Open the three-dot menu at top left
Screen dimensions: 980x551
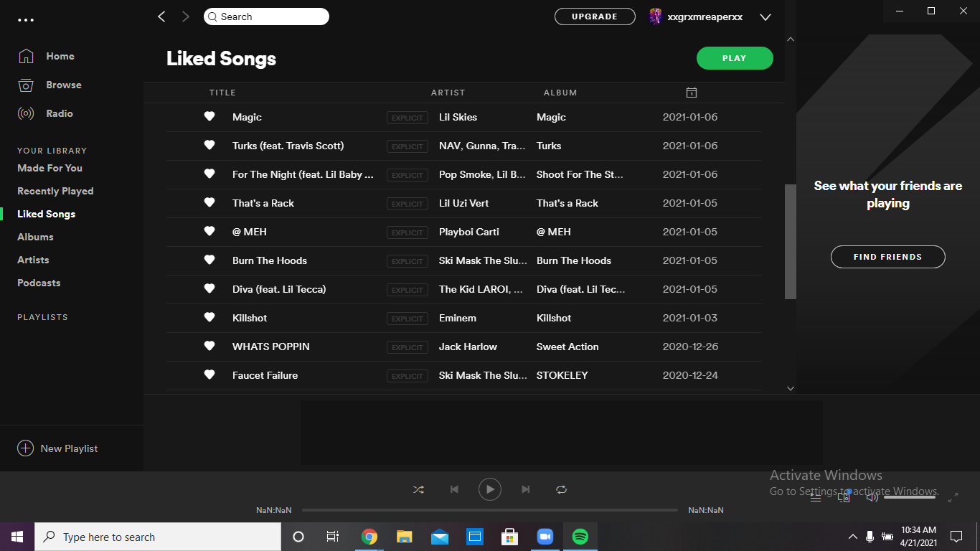(26, 20)
